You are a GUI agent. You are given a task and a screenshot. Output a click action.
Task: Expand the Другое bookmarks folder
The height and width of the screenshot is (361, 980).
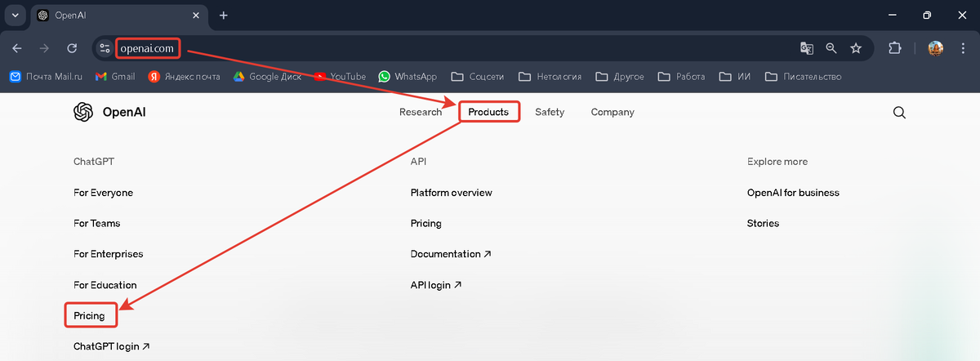(x=620, y=77)
